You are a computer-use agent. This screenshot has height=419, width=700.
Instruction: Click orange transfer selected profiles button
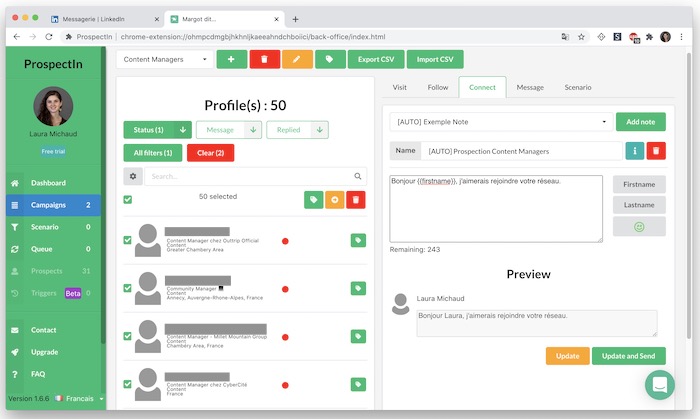(x=335, y=200)
